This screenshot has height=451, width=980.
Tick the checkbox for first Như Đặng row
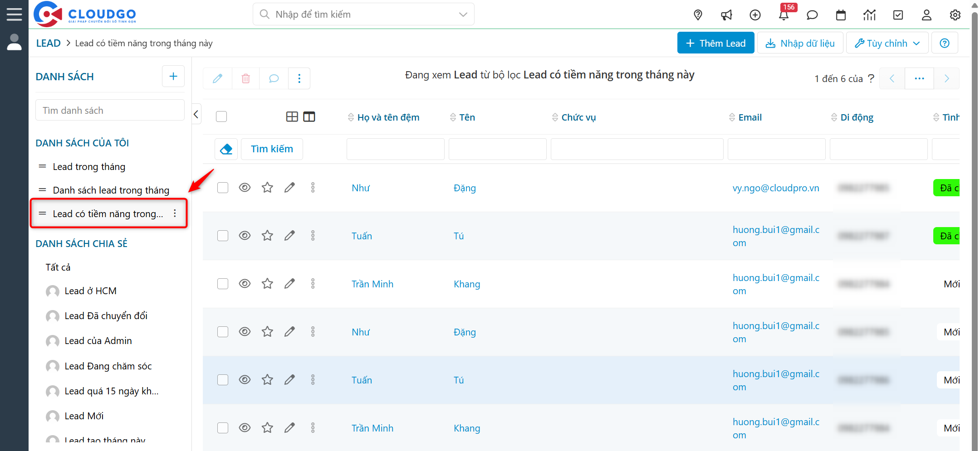click(222, 188)
